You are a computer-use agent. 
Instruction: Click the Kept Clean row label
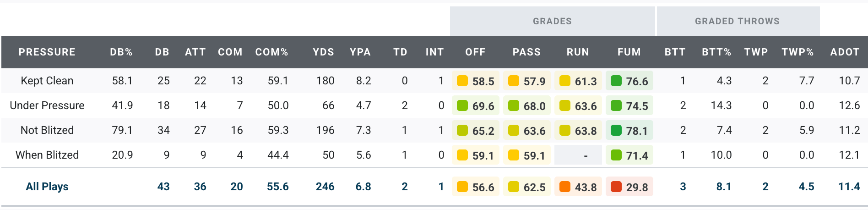pos(47,81)
